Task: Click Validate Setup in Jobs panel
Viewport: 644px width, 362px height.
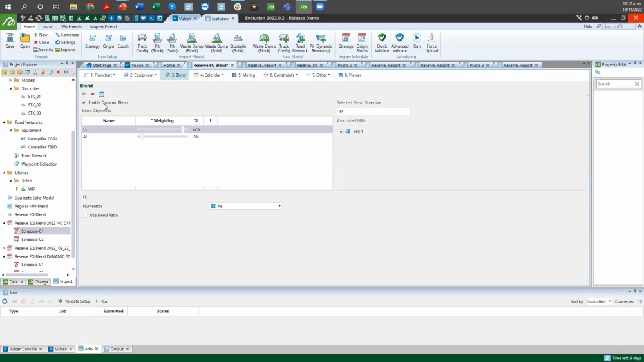Action: coord(74,301)
